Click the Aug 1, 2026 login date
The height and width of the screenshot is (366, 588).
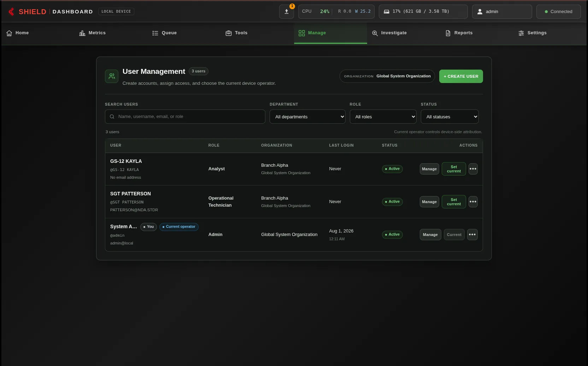point(341,231)
